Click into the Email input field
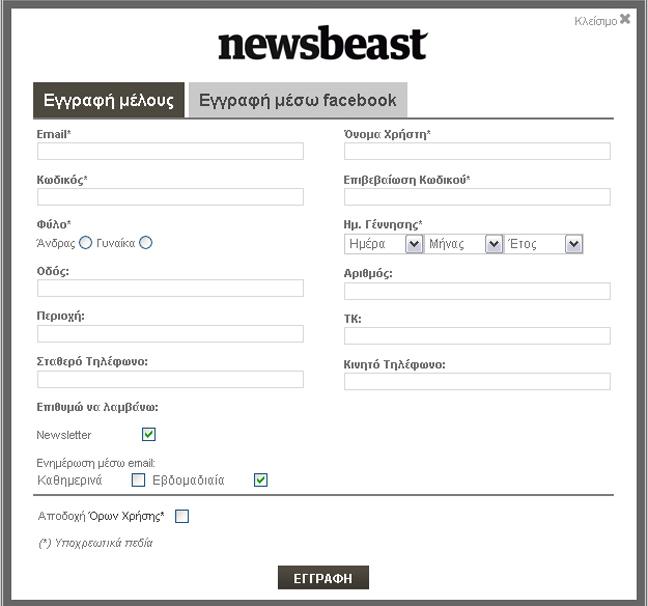The image size is (648, 606). coord(170,152)
